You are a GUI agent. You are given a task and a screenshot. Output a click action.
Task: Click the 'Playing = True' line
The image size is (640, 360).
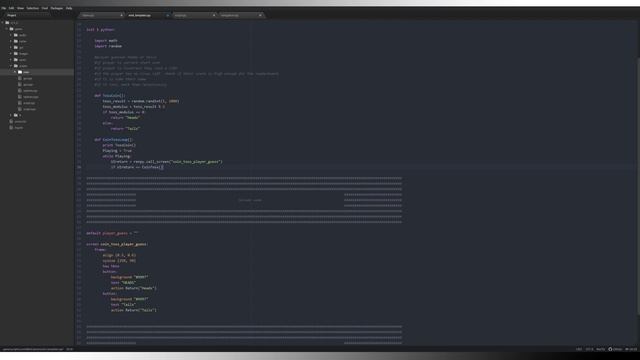click(117, 151)
